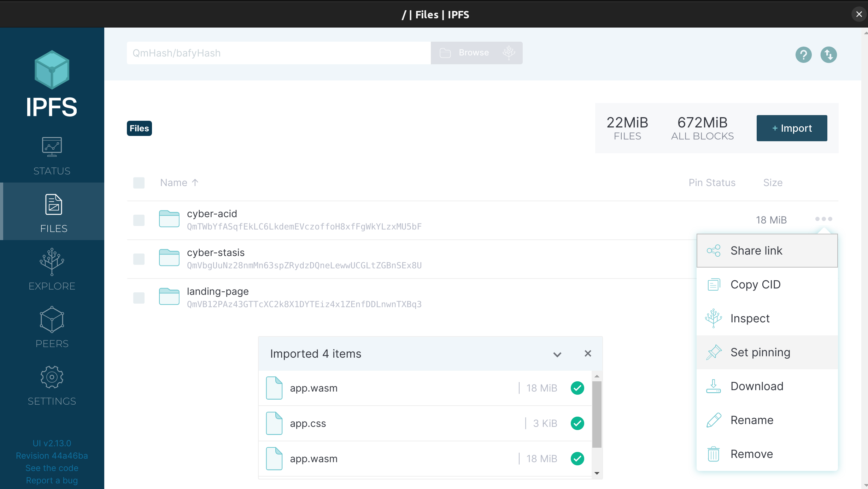This screenshot has height=489, width=868.
Task: Toggle the select-all checkbox in header
Action: (139, 183)
